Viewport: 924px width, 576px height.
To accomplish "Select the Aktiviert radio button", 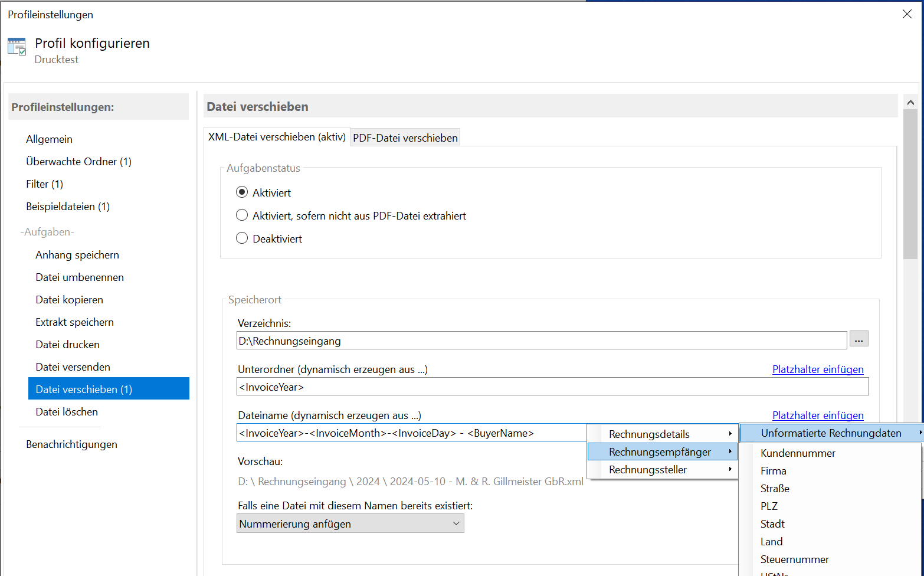I will (242, 192).
